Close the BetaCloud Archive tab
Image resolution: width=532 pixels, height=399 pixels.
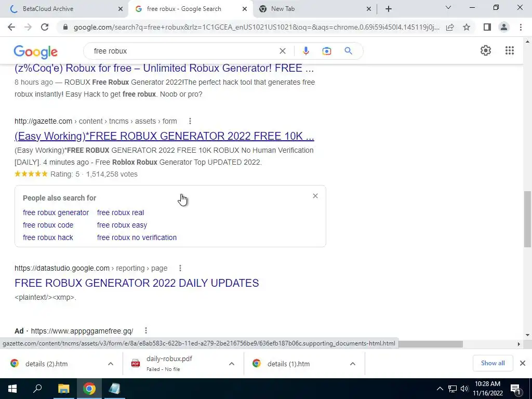click(120, 9)
